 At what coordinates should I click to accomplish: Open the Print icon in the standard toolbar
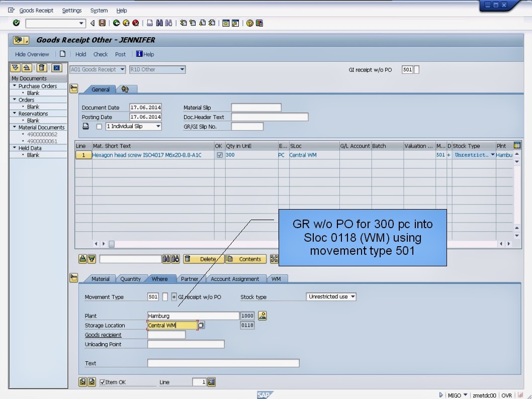click(x=149, y=23)
